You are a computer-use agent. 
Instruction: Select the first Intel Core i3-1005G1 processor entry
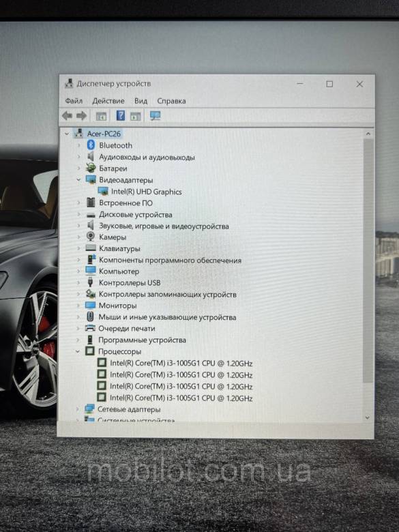[x=181, y=364]
